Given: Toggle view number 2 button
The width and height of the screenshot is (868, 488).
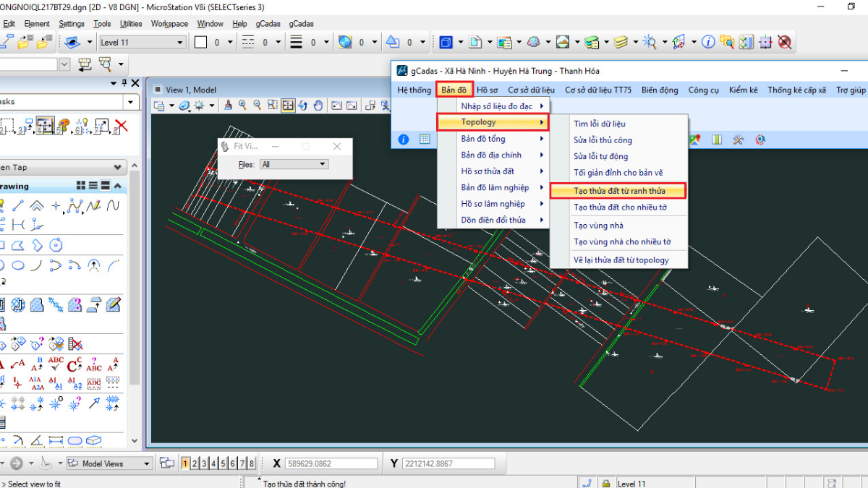Looking at the screenshot, I should [x=195, y=463].
